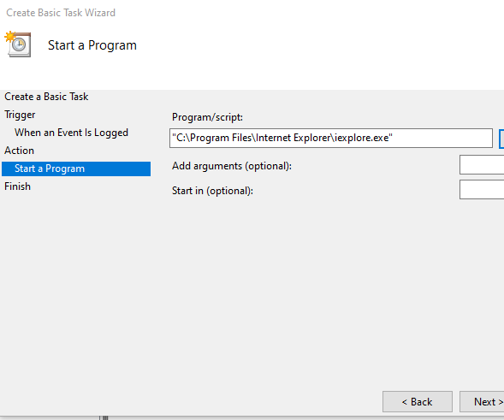Click the Create Basic Task Wizard title
This screenshot has width=504, height=420.
pyautogui.click(x=61, y=13)
